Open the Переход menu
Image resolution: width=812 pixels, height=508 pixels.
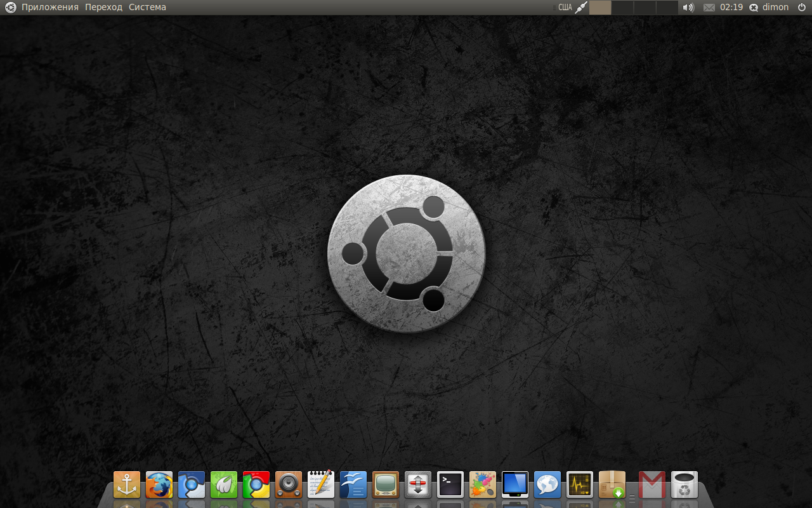103,7
